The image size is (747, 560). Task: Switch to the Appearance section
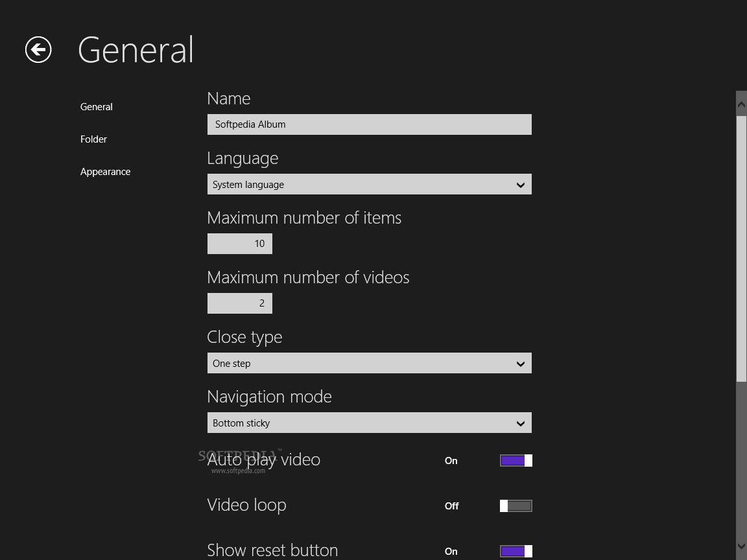105,172
